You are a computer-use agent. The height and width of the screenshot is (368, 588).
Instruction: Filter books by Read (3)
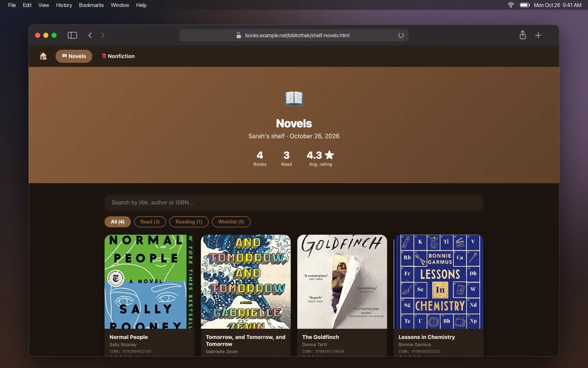click(x=150, y=222)
